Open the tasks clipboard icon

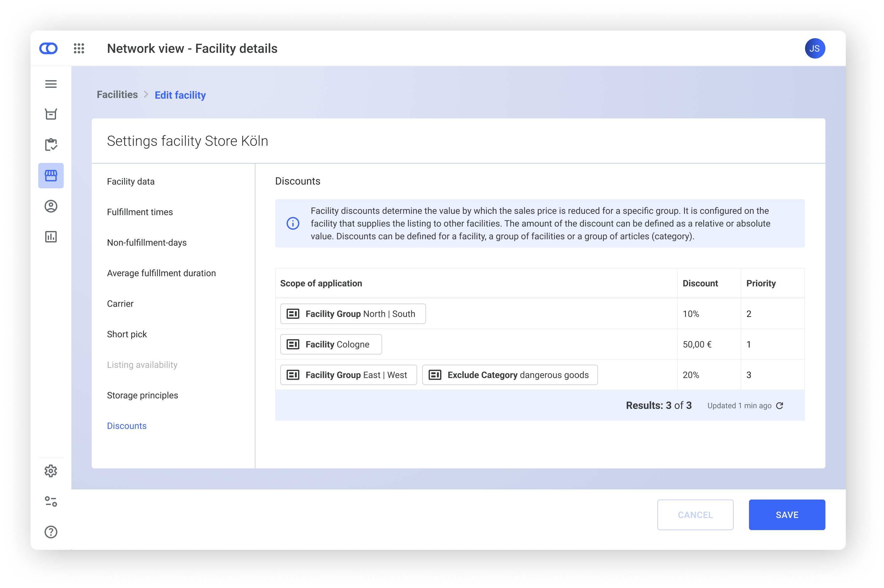[51, 145]
